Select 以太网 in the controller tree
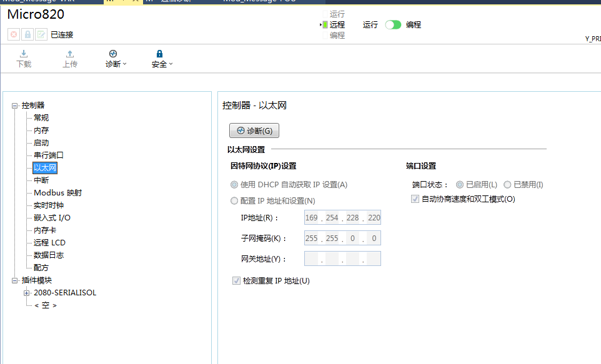The width and height of the screenshot is (601, 364). click(45, 168)
